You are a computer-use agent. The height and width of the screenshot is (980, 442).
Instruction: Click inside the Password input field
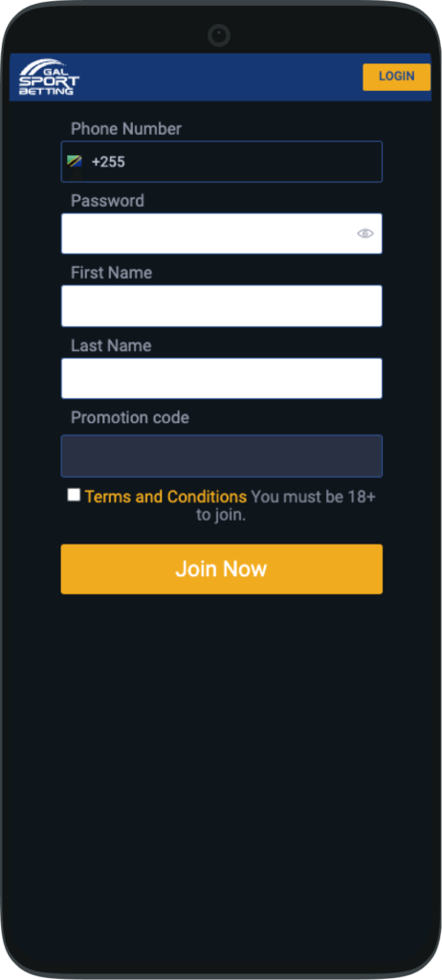pos(209,234)
